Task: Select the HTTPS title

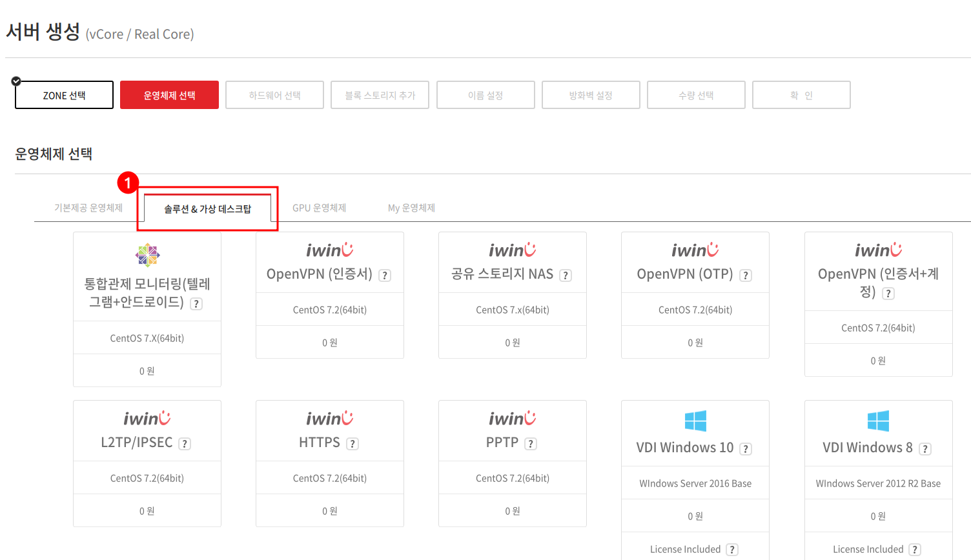Action: (x=320, y=443)
